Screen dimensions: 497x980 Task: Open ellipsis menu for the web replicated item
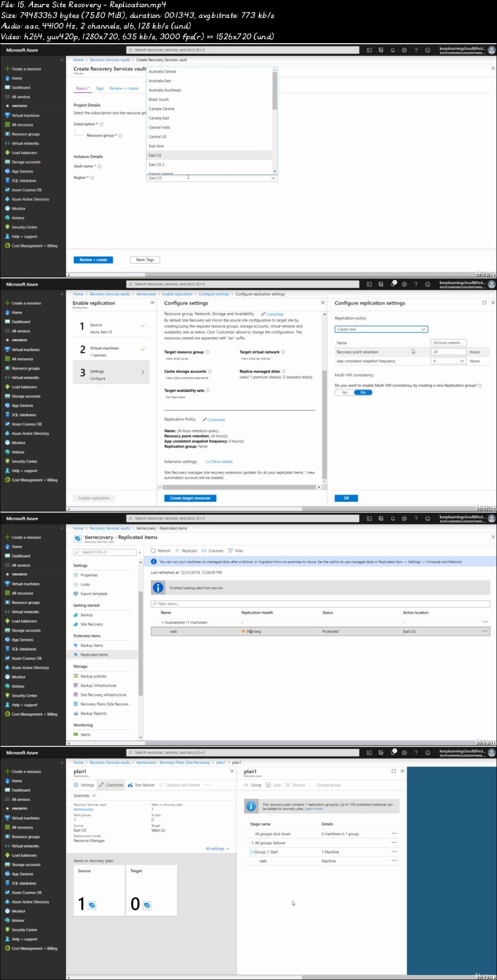[x=485, y=631]
